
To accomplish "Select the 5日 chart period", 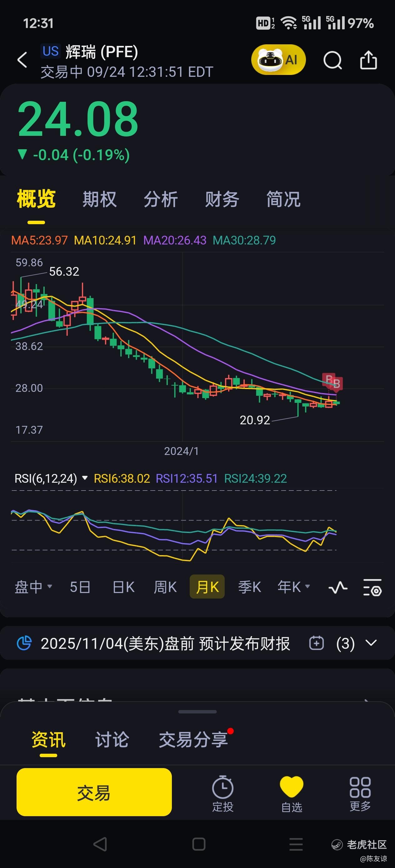I will click(x=80, y=587).
